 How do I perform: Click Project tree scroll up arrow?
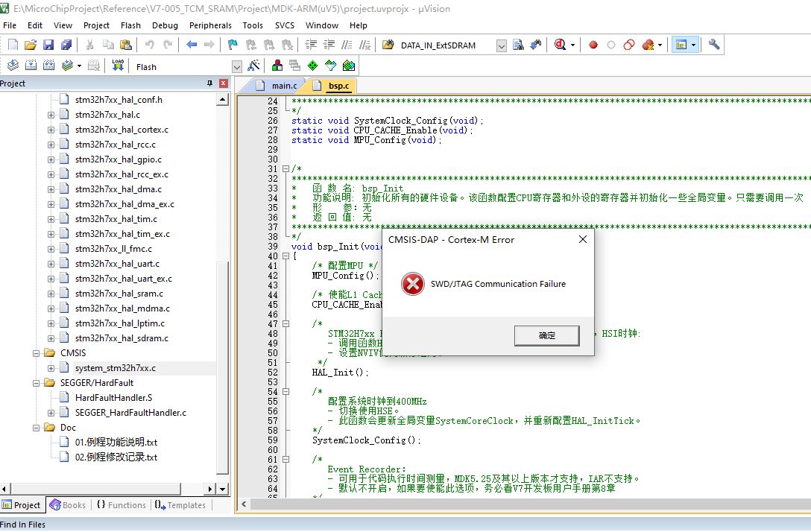pyautogui.click(x=222, y=99)
